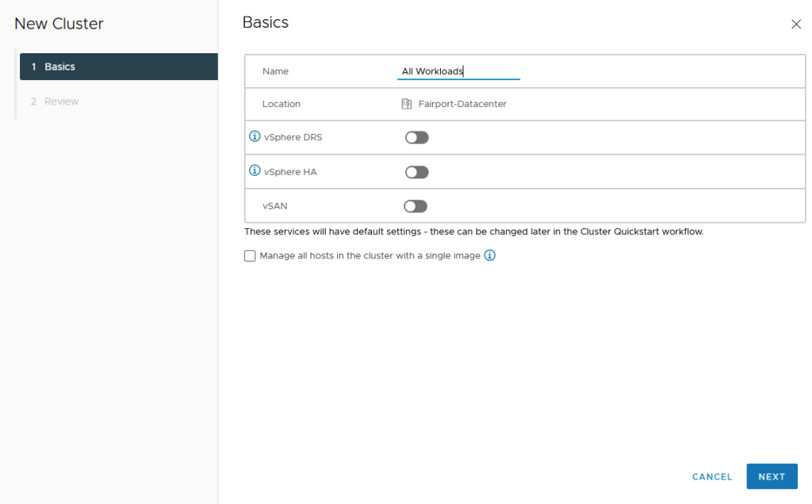
Task: Click the vSphere DRS label
Action: (293, 137)
